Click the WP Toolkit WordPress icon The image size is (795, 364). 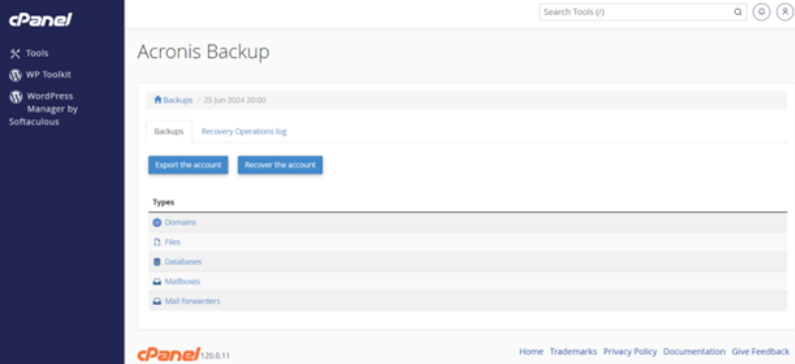click(x=15, y=75)
